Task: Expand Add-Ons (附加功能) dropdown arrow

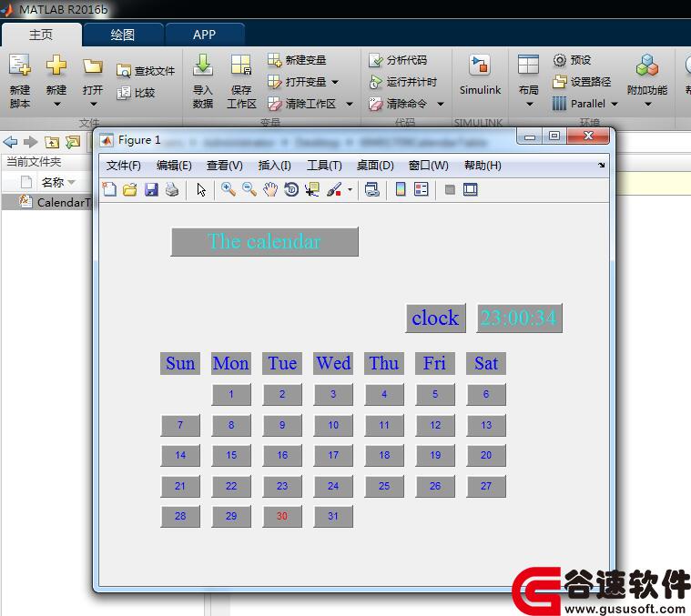Action: click(x=648, y=105)
